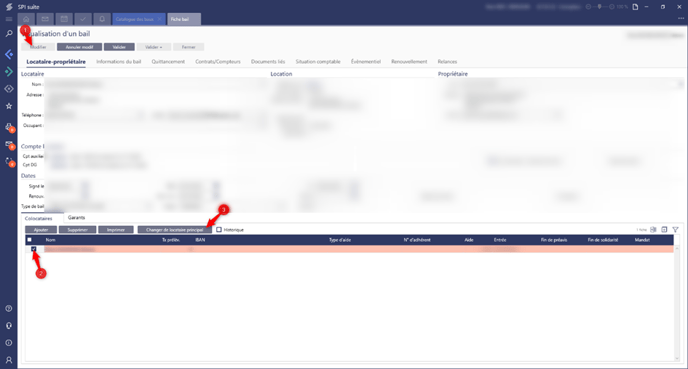Click the search magnifier in left sidebar
This screenshot has height=369, width=688.
coord(8,34)
